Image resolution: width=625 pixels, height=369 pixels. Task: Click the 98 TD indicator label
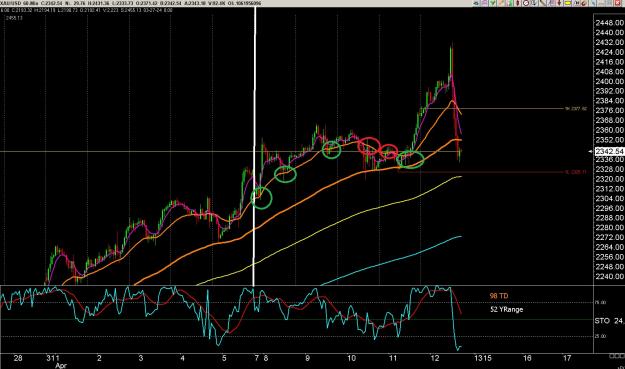[499, 296]
